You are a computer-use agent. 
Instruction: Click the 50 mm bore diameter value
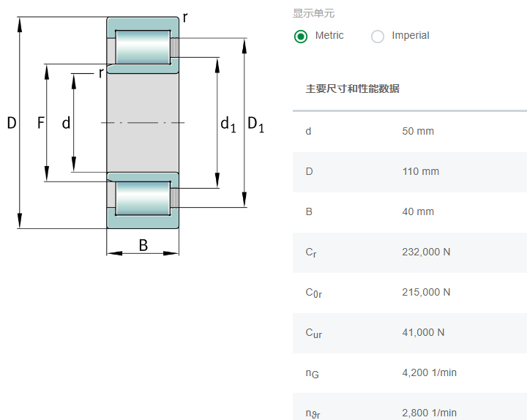(x=418, y=131)
